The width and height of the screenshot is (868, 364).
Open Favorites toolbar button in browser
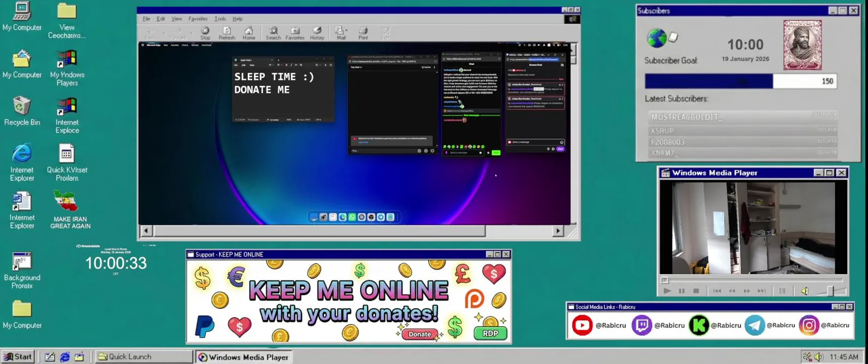295,33
